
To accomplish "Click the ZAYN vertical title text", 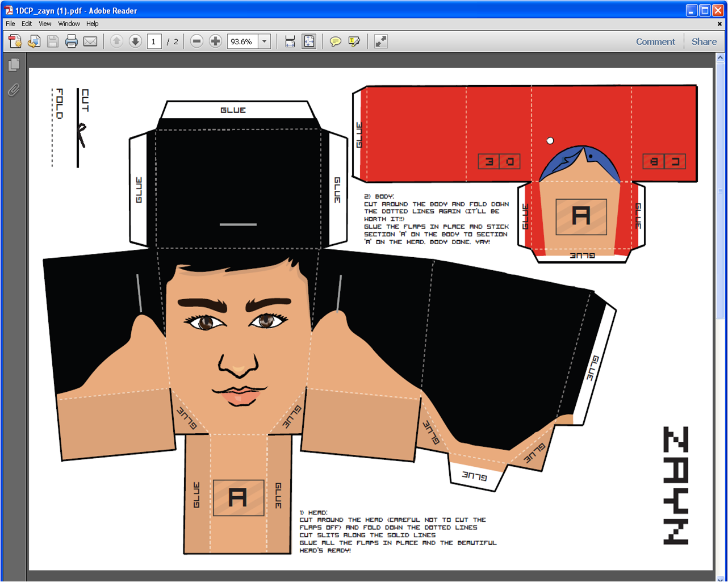I will click(x=676, y=485).
